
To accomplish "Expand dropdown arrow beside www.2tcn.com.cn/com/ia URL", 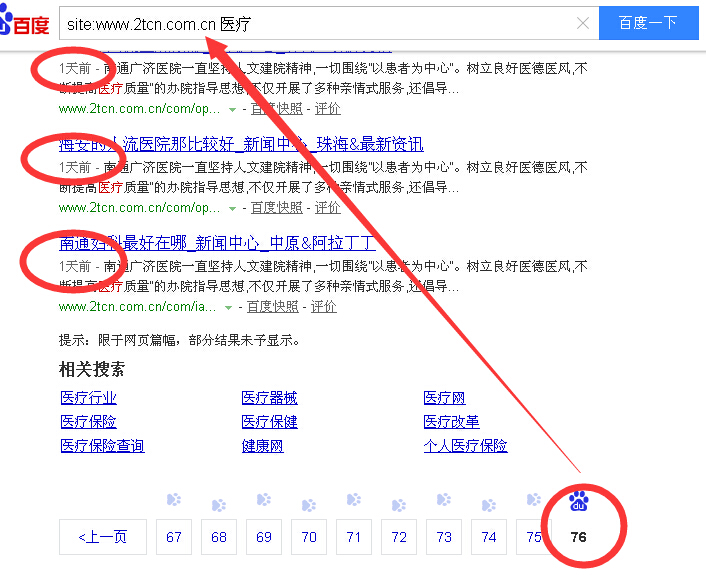I will click(228, 308).
